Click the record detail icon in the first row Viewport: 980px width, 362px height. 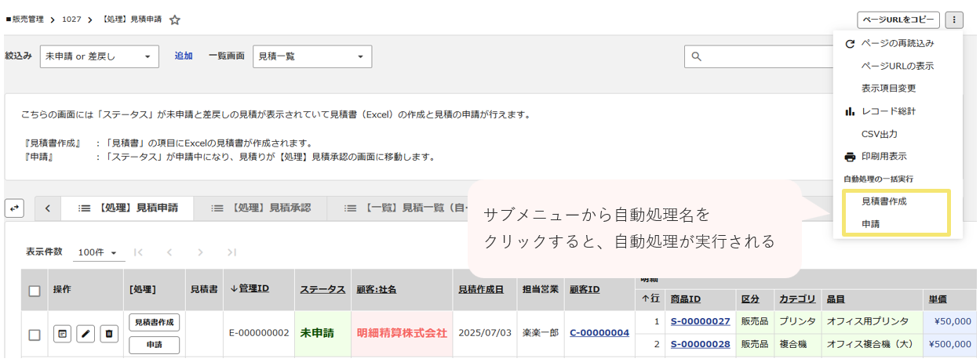point(63,334)
